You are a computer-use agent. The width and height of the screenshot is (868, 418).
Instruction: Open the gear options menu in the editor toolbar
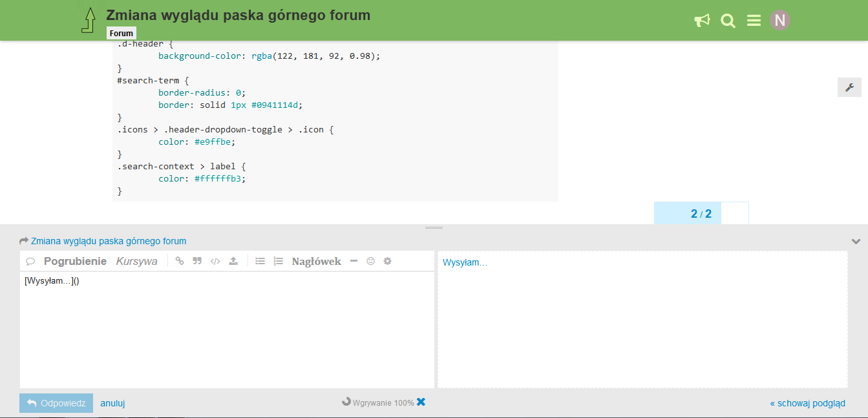pyautogui.click(x=387, y=261)
